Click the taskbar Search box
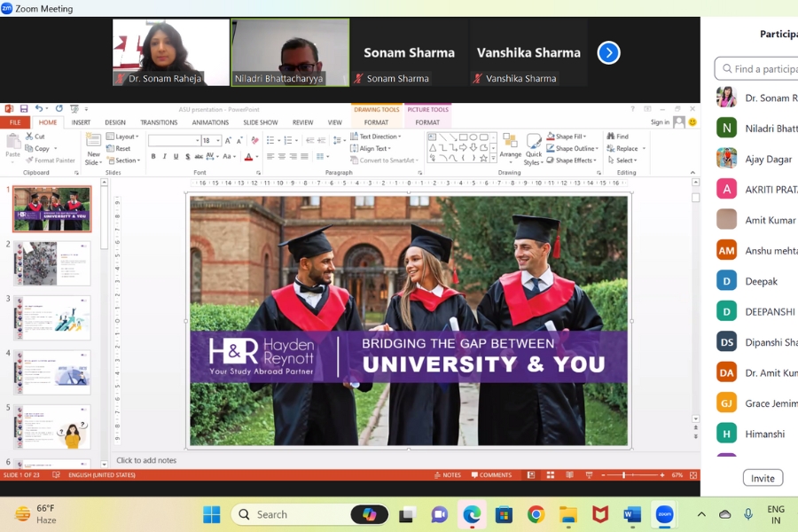 click(309, 514)
